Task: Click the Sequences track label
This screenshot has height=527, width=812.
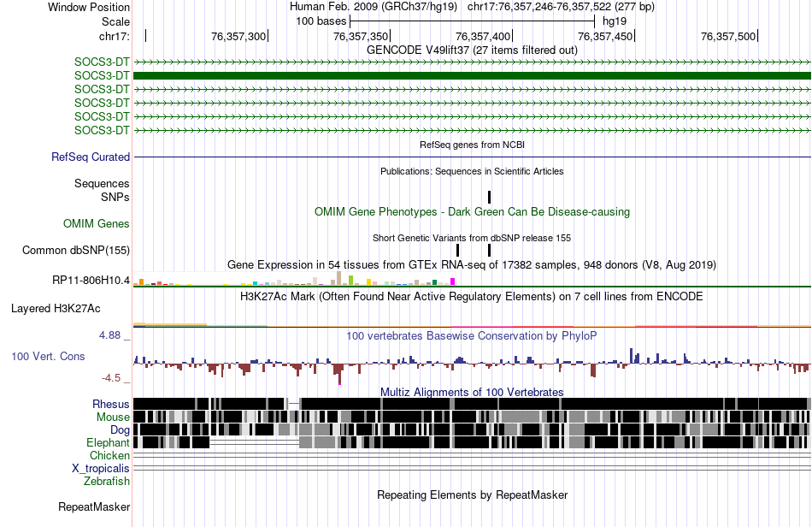Action: coord(102,183)
